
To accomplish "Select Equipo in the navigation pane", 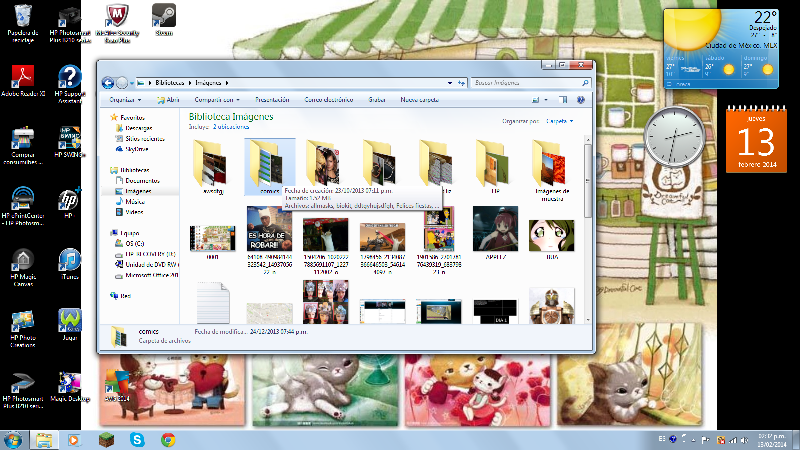I will (124, 233).
